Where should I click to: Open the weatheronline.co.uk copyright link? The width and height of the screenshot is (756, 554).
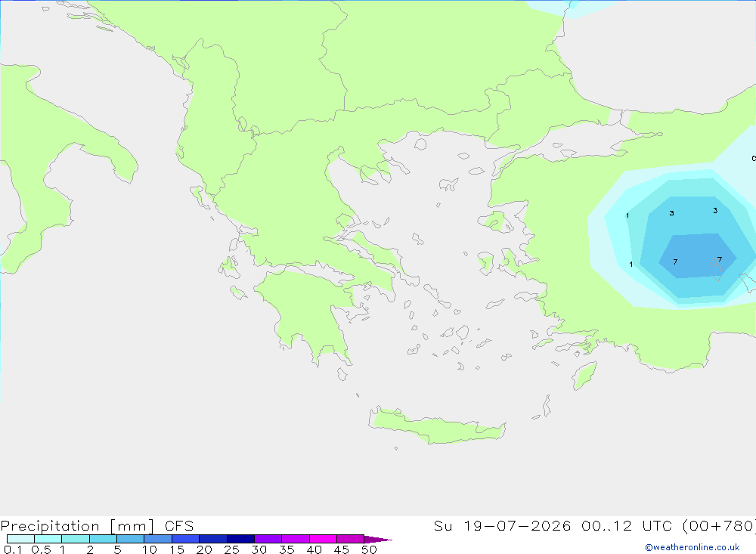692,547
